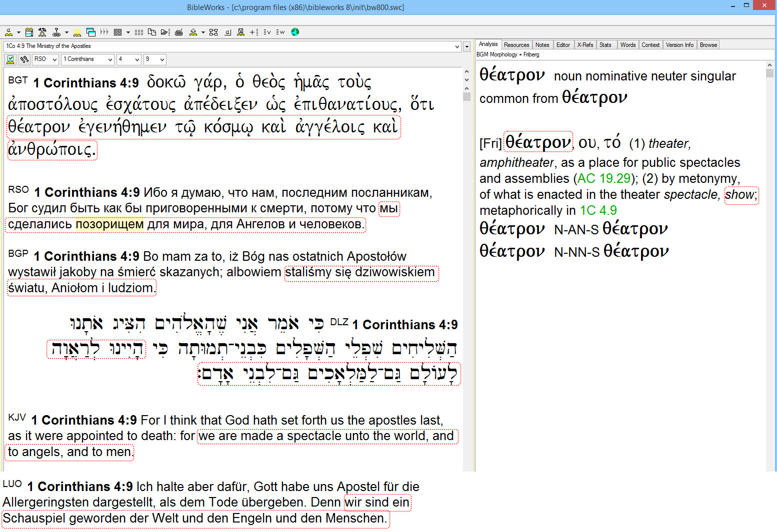Click Greek word θέατρον in BGT verse
This screenshot has width=777, height=532.
[x=39, y=127]
